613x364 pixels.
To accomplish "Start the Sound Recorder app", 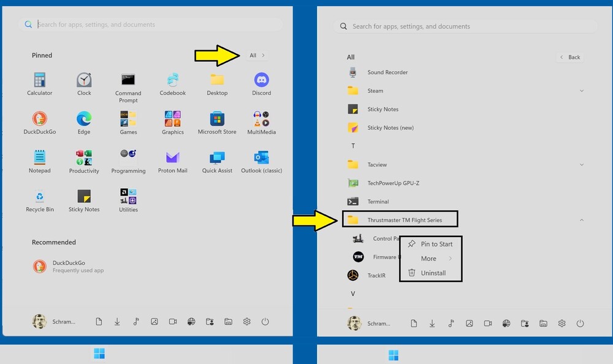I will [387, 72].
